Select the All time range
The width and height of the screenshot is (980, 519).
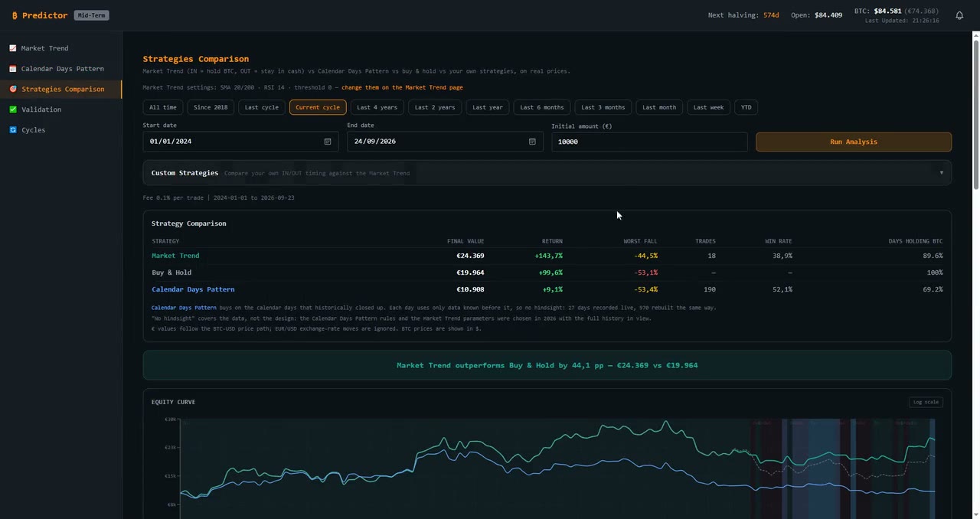tap(163, 107)
